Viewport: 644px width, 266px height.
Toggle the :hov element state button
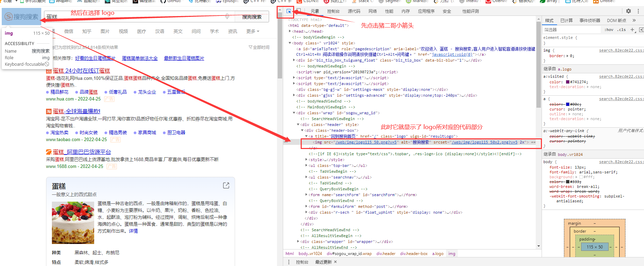coord(609,30)
